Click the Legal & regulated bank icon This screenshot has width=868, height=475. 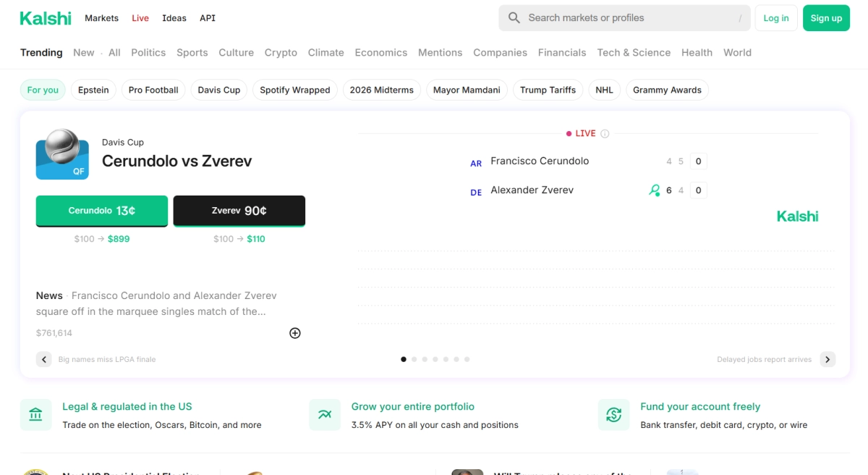click(x=36, y=415)
